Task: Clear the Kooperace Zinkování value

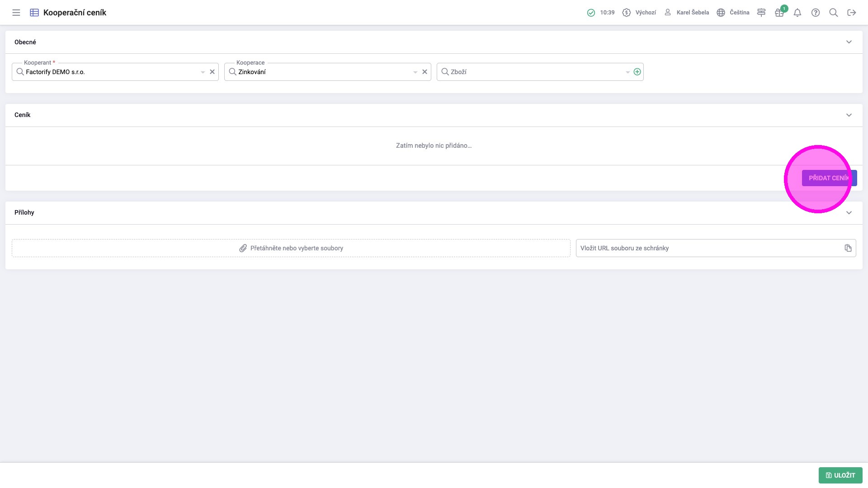Action: [425, 72]
